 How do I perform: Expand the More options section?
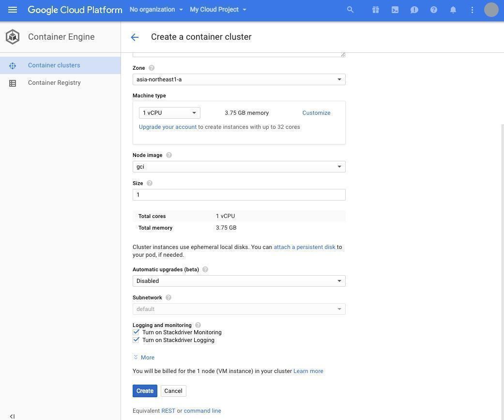[x=144, y=358]
